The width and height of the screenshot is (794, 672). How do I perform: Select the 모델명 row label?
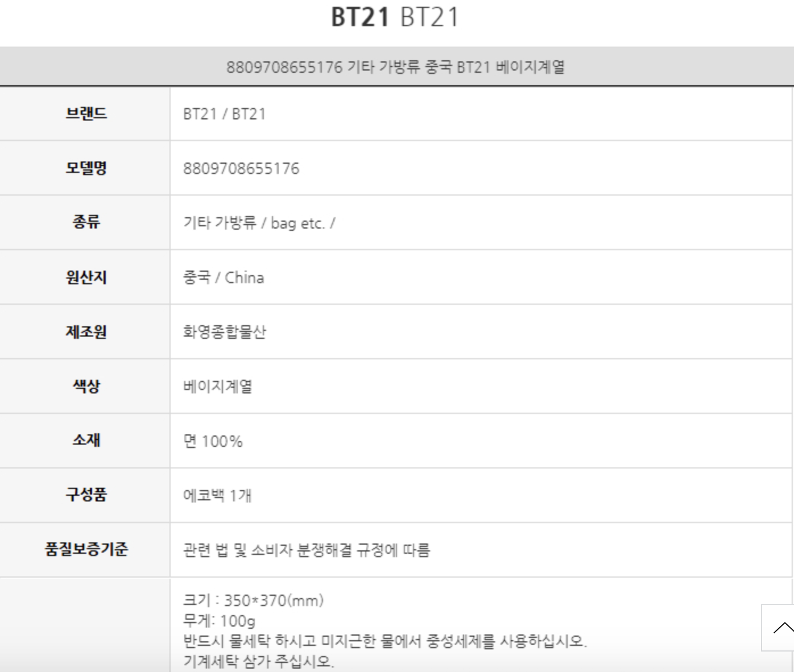pyautogui.click(x=86, y=168)
